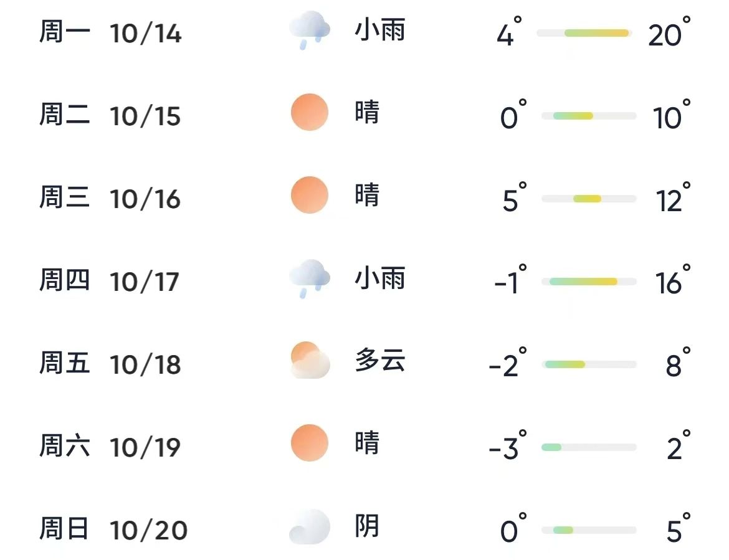Click the 多云 label for 10/18
Image resolution: width=729 pixels, height=560 pixels.
[380, 361]
